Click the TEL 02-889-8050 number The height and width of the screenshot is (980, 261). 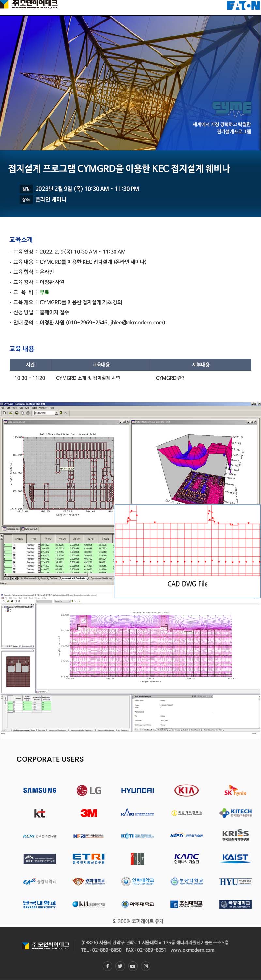[101, 950]
